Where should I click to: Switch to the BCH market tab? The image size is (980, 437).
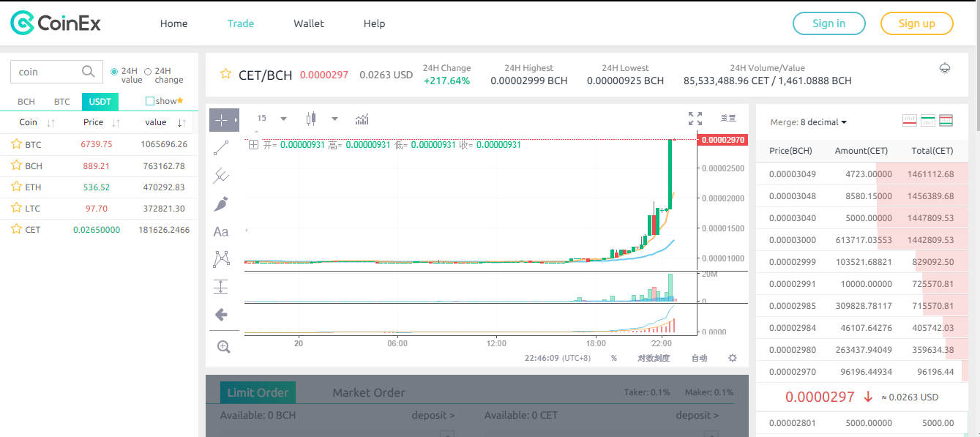(26, 102)
